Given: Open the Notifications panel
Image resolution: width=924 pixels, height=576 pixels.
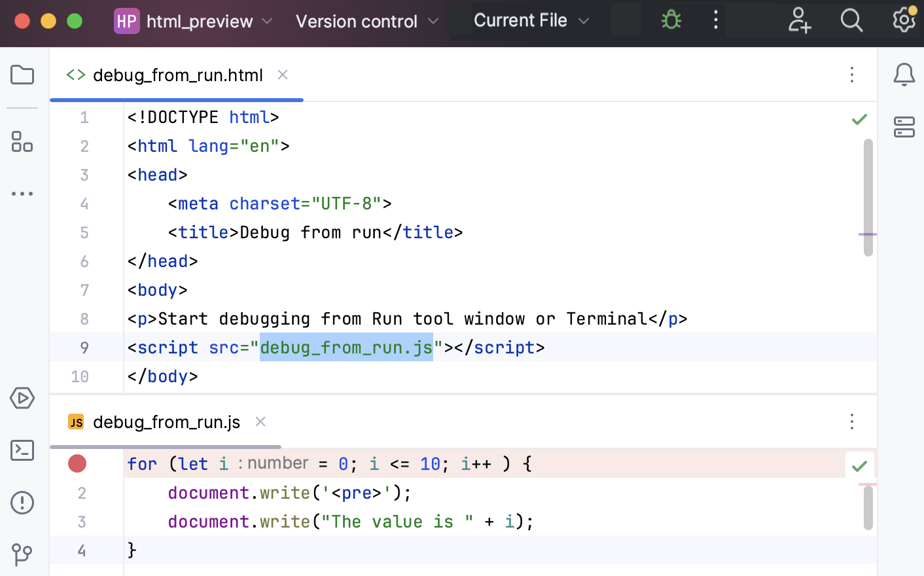Looking at the screenshot, I should coord(904,75).
